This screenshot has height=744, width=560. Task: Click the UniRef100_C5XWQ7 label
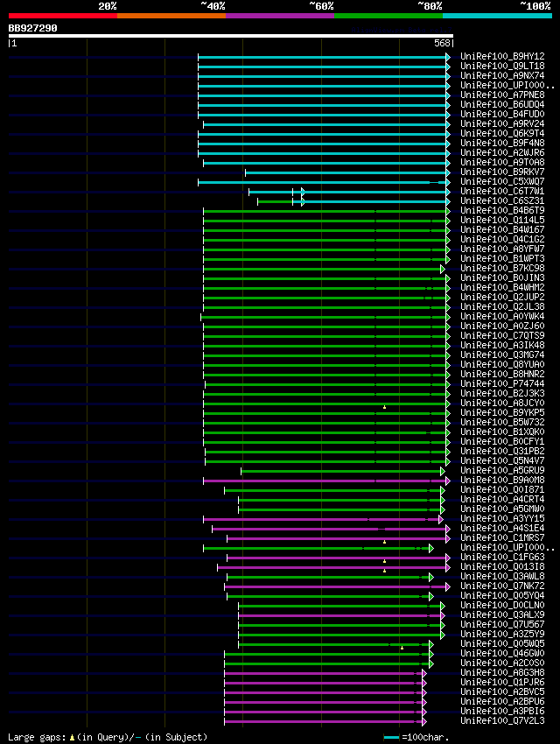click(x=502, y=181)
